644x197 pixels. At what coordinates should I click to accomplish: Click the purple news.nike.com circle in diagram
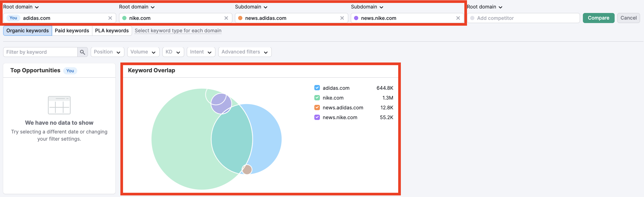click(x=221, y=104)
